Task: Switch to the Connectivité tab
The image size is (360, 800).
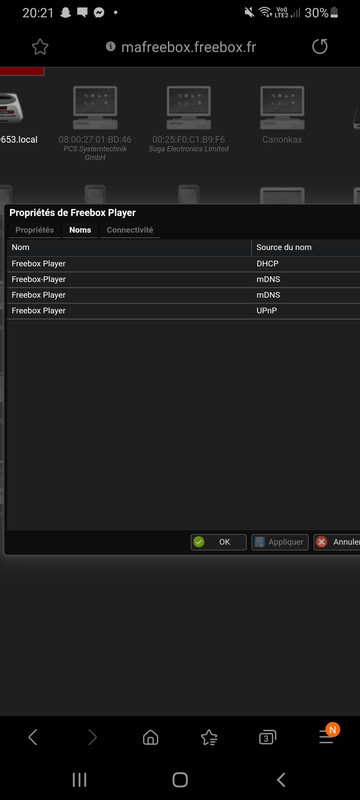Action: click(130, 230)
